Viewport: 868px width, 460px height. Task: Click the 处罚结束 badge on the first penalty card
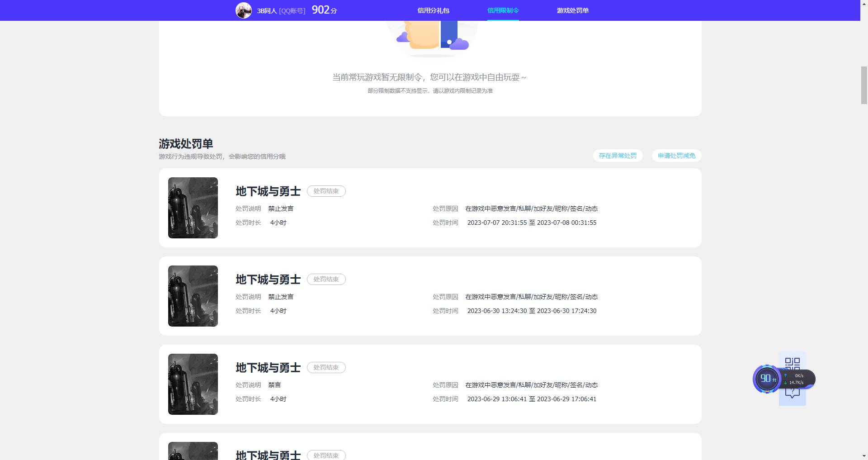(x=326, y=191)
